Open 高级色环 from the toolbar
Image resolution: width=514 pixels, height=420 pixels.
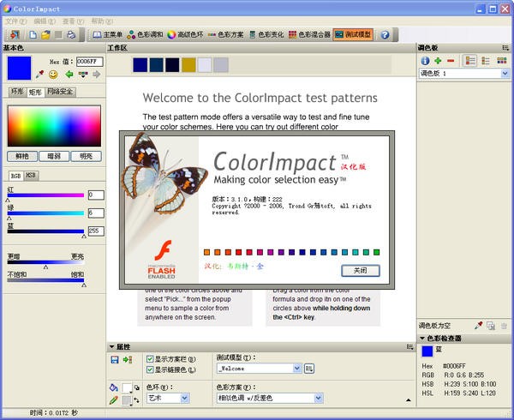tap(185, 34)
